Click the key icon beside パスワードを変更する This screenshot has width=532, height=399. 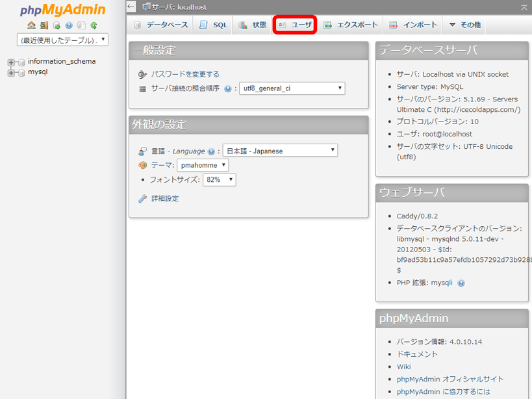142,74
